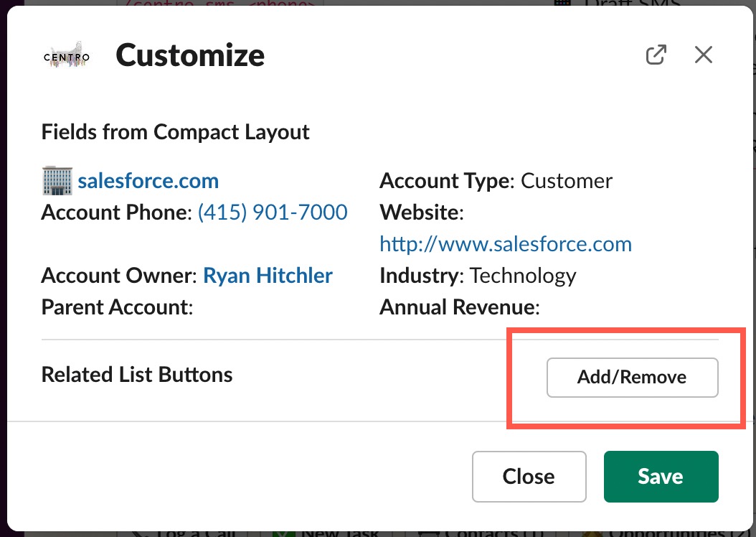The width and height of the screenshot is (756, 537).
Task: Call the number (415) 901-7000
Action: tap(273, 213)
